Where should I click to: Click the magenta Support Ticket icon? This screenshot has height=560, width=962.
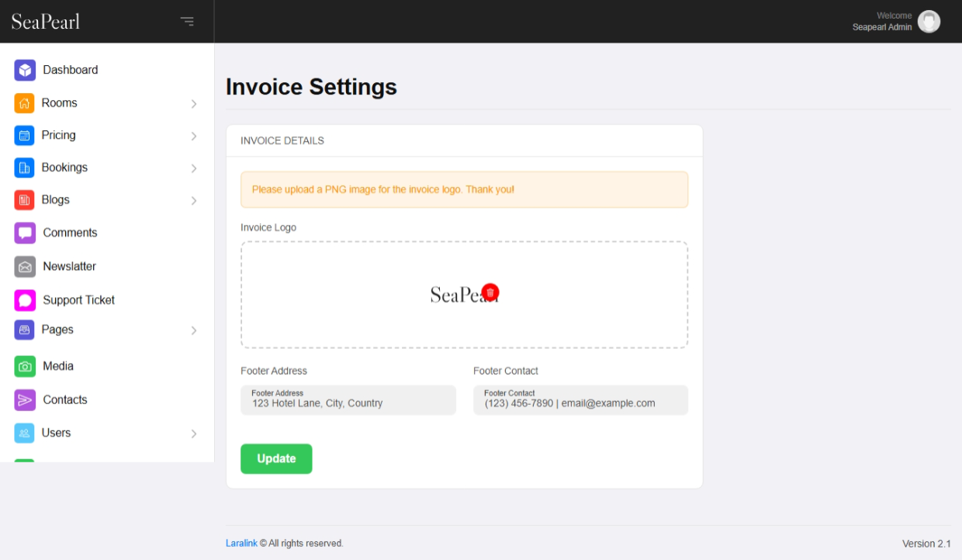25,300
